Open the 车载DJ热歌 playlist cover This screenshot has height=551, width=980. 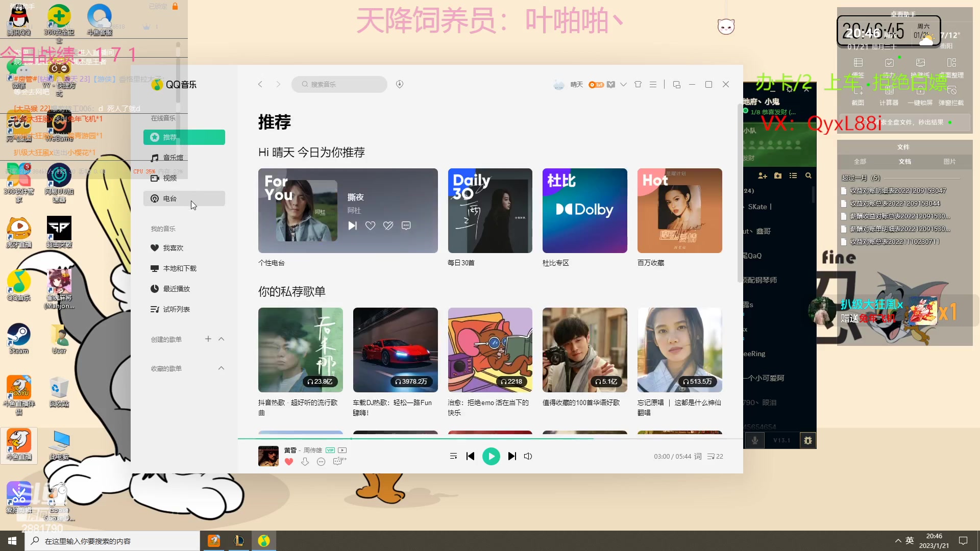pos(396,350)
